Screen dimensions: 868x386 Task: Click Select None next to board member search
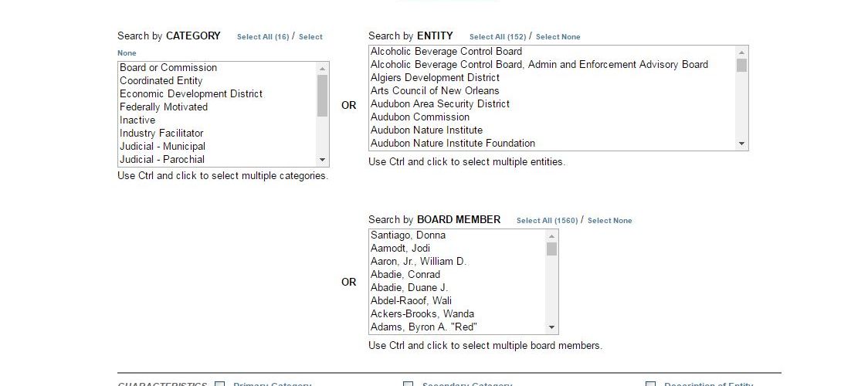(x=609, y=221)
